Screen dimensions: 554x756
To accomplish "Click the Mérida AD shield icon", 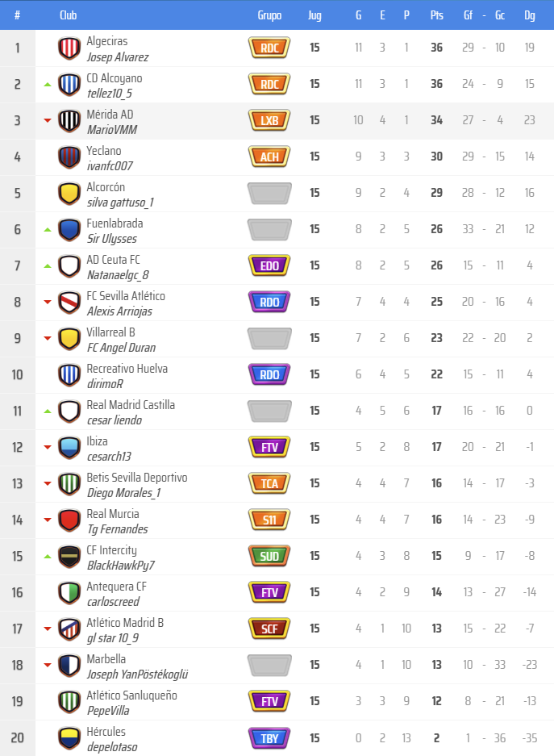I will tap(69, 121).
